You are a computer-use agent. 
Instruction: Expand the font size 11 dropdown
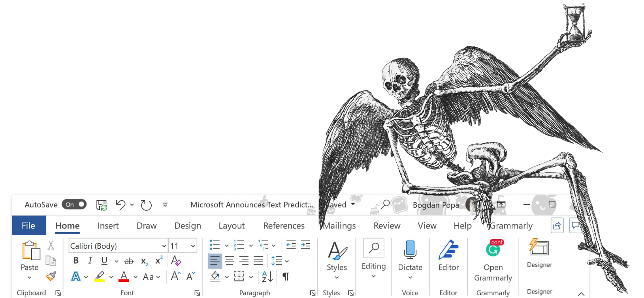point(193,246)
